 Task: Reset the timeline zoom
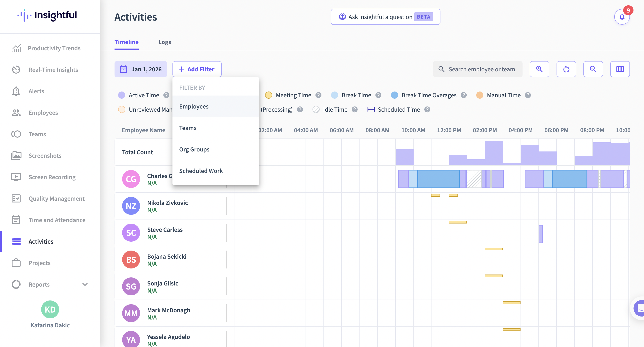click(566, 69)
